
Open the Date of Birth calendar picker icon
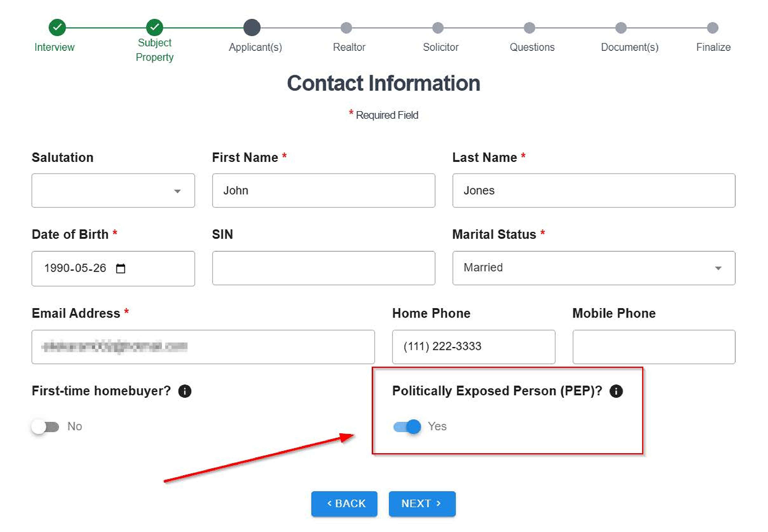pyautogui.click(x=121, y=268)
